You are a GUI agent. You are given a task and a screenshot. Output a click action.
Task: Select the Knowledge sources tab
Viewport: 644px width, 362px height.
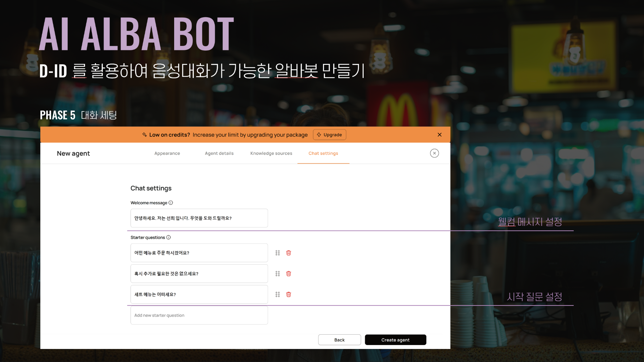tap(271, 153)
